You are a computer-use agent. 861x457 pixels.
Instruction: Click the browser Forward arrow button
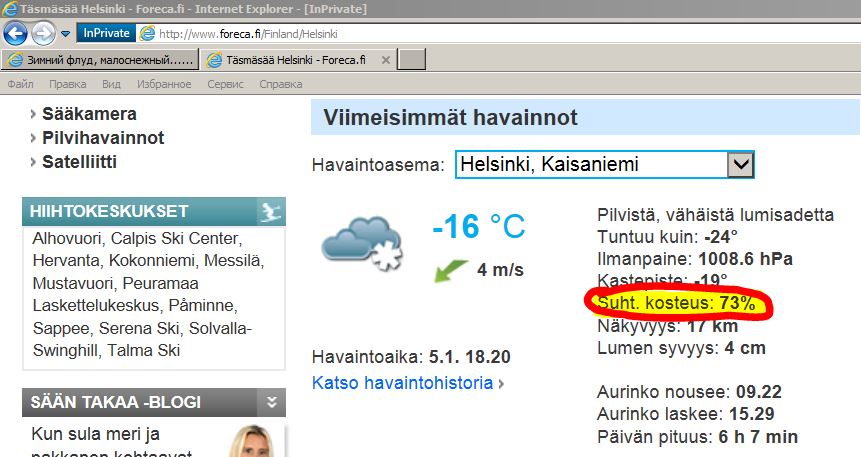click(44, 33)
